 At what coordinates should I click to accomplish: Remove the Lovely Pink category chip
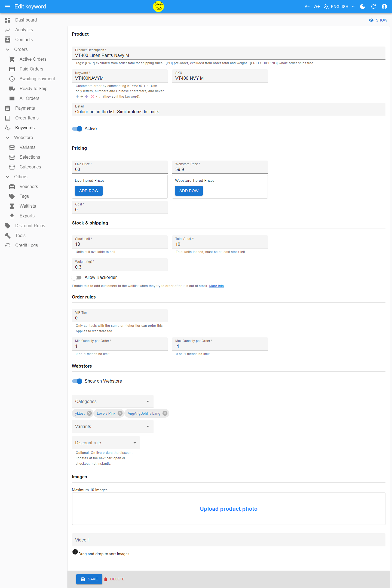click(120, 413)
